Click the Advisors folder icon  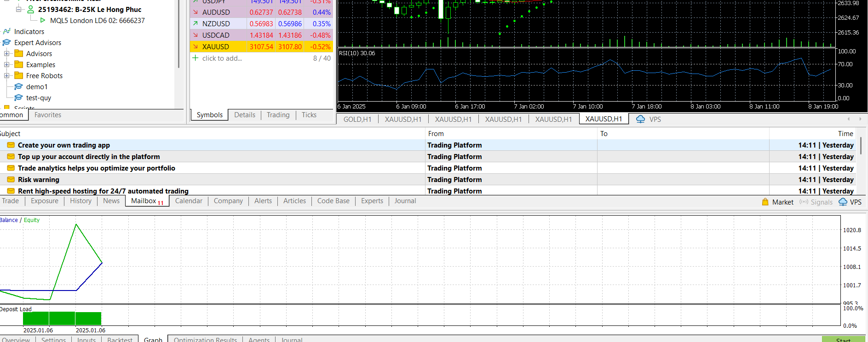point(19,53)
